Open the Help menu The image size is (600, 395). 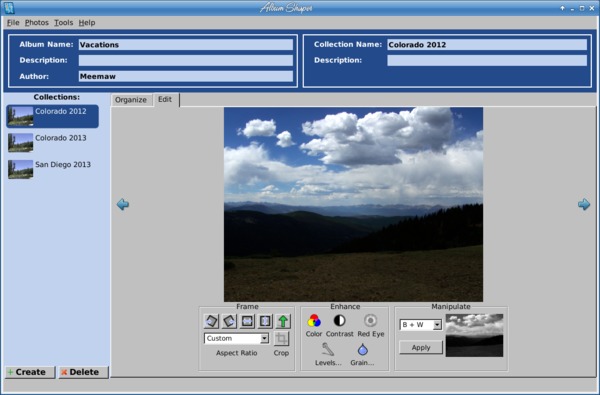[x=87, y=23]
